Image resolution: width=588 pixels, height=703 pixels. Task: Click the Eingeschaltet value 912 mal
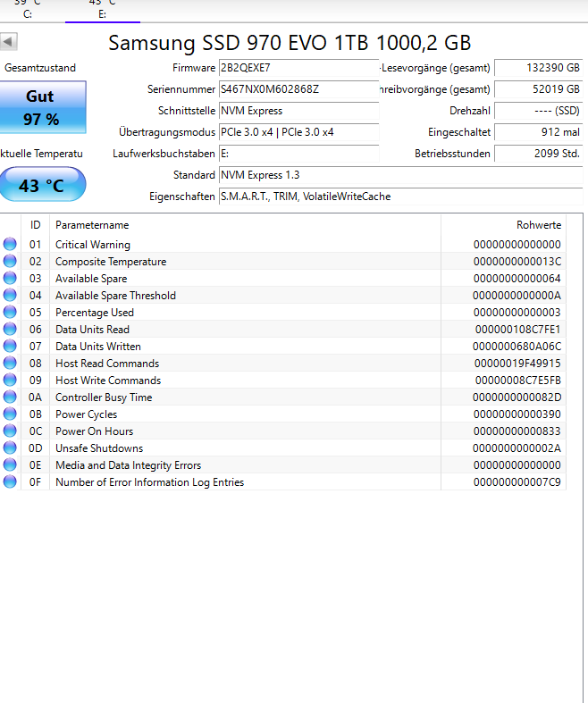538,132
